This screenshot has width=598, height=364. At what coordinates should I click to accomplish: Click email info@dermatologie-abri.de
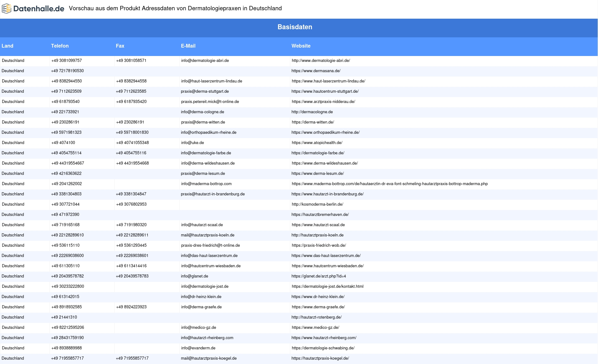[205, 61]
